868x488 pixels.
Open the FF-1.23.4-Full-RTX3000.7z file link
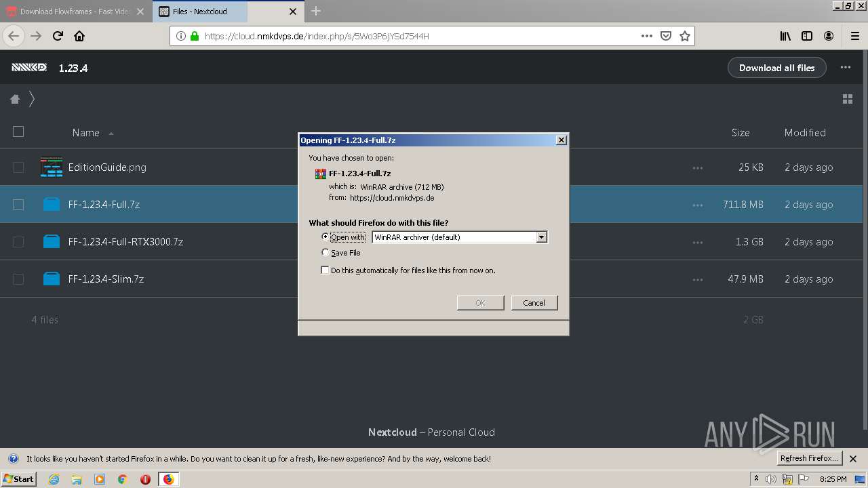tap(125, 242)
